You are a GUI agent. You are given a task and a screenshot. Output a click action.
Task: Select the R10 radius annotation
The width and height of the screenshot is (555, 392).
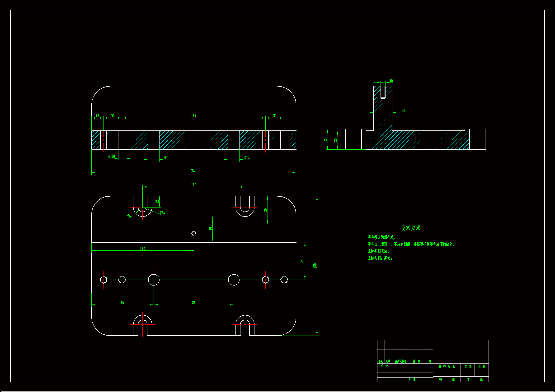(162, 213)
